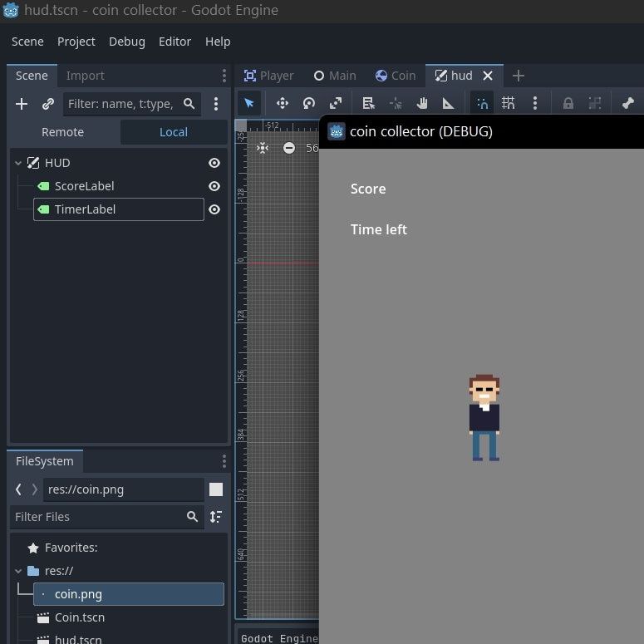Add a new scene tab
The image size is (644, 644).
tap(519, 76)
